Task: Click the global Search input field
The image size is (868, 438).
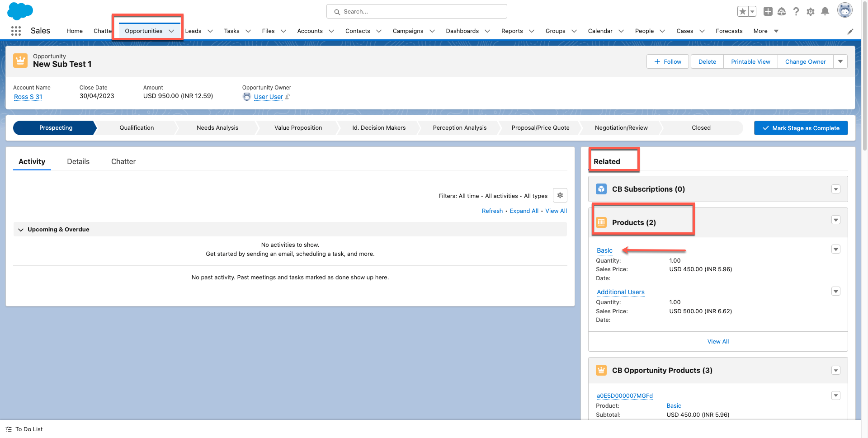Action: coord(416,11)
